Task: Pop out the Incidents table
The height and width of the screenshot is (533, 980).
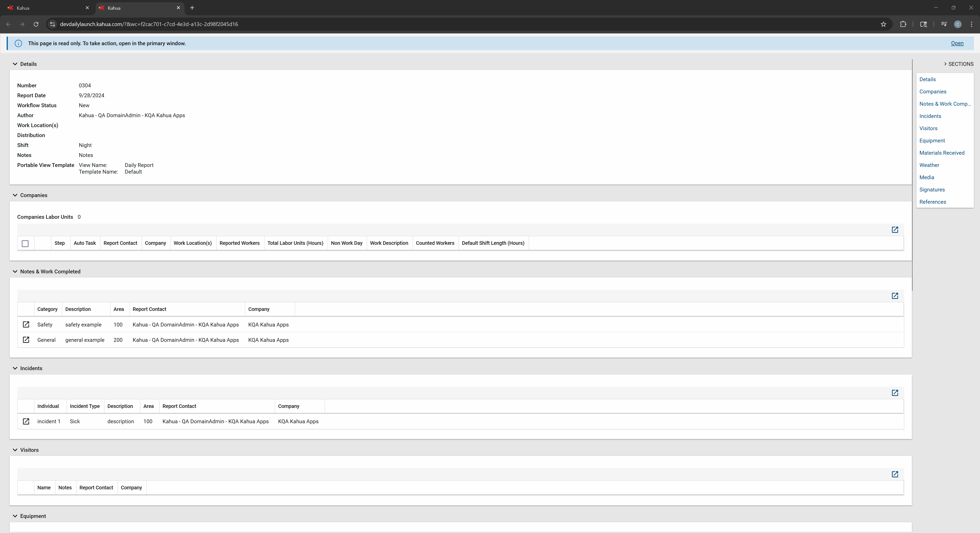Action: coord(895,393)
